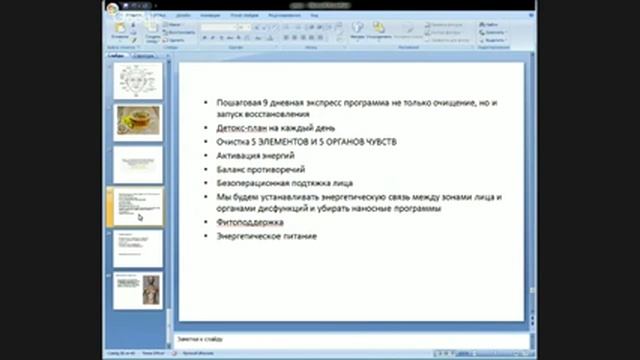640x360 pixels.
Task: Click the language indicator in status bar
Action: [x=198, y=353]
